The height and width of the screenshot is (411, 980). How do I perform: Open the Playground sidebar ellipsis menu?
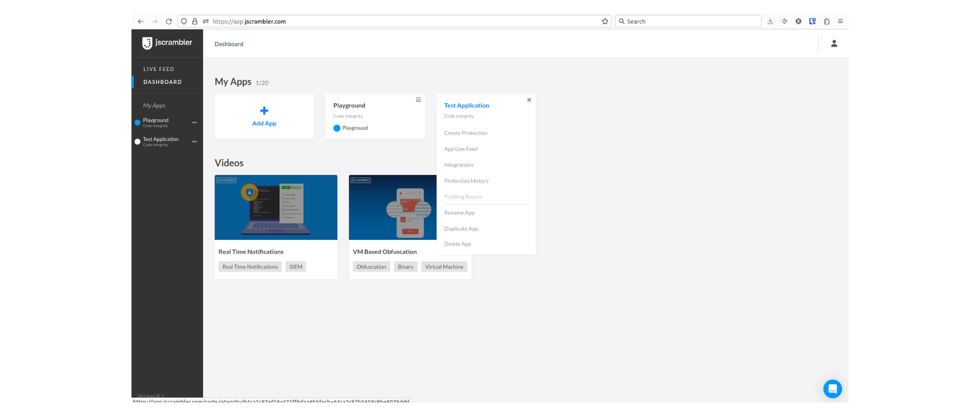pos(194,123)
